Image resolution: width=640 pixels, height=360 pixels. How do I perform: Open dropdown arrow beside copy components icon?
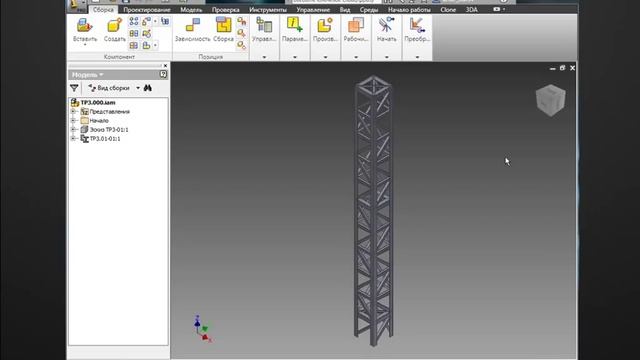coord(155,21)
